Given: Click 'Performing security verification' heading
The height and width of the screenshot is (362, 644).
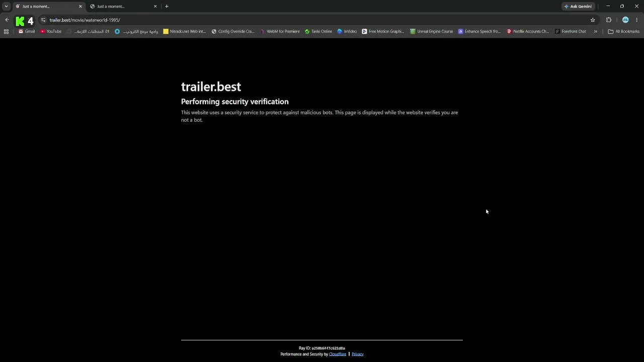Looking at the screenshot, I should (x=235, y=102).
